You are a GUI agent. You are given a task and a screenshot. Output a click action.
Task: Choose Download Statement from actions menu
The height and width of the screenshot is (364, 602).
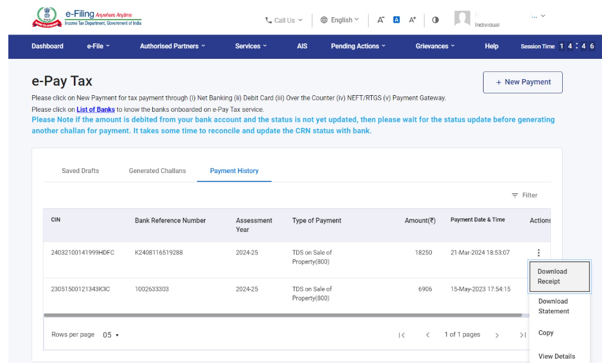point(559,306)
